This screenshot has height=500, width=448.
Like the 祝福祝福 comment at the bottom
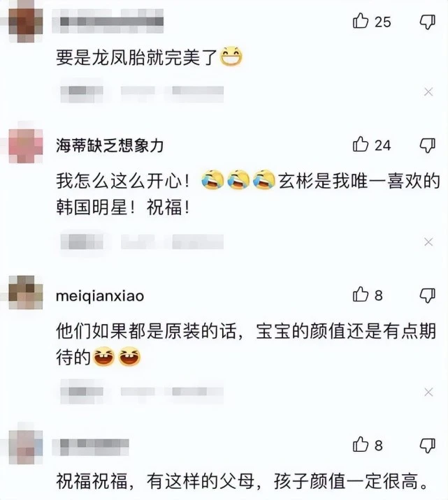pyautogui.click(x=361, y=444)
